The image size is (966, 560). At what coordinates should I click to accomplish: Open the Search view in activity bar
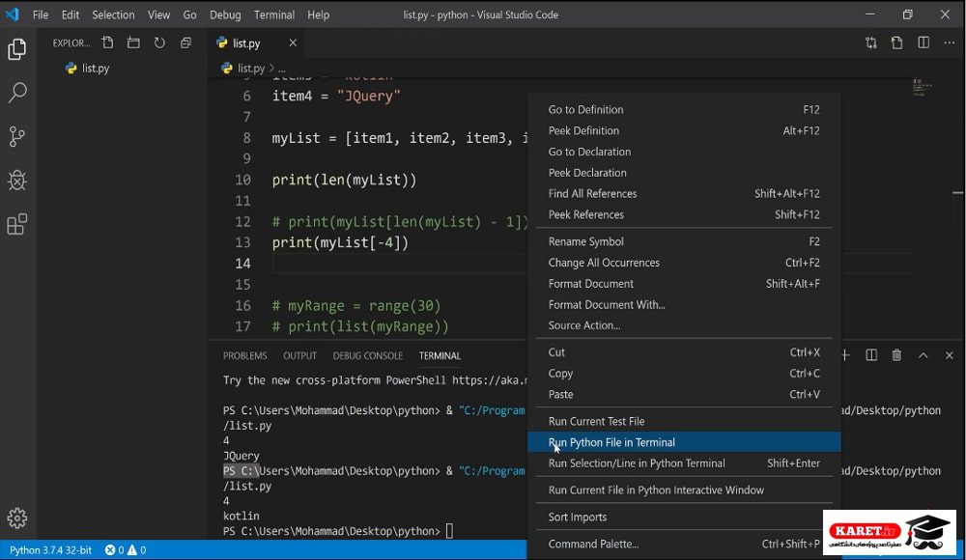click(x=17, y=93)
